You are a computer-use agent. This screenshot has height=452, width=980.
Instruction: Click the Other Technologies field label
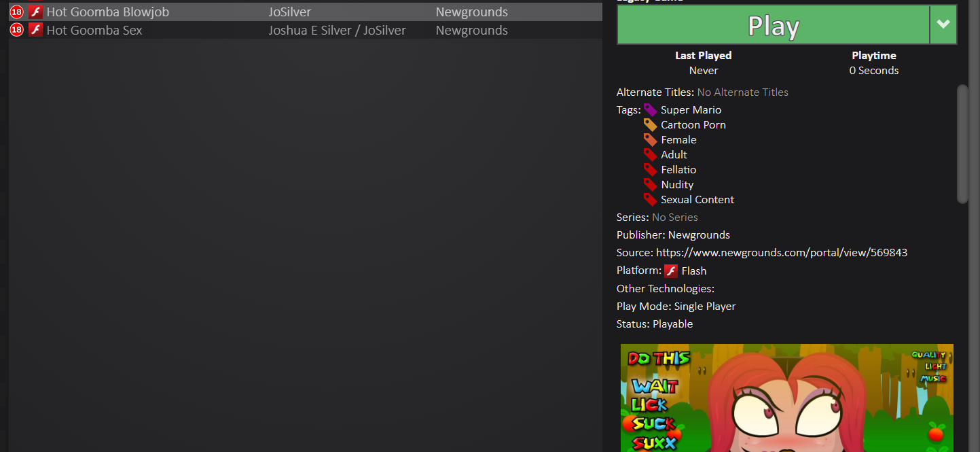(x=666, y=288)
